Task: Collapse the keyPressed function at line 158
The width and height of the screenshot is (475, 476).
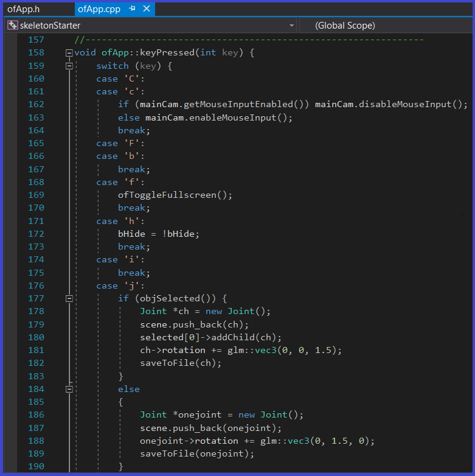Action: tap(69, 53)
